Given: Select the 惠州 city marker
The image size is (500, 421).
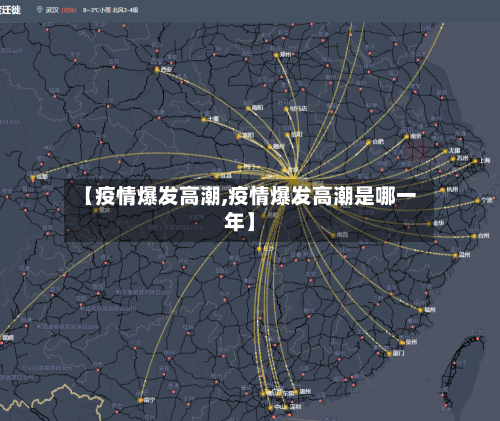Looking at the screenshot, I should [x=296, y=392].
